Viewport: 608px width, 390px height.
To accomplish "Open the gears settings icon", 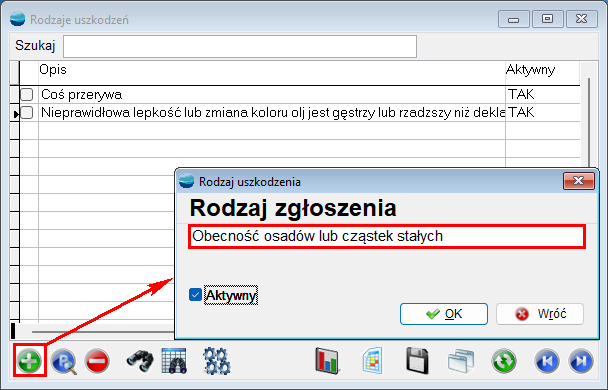I will point(217,361).
